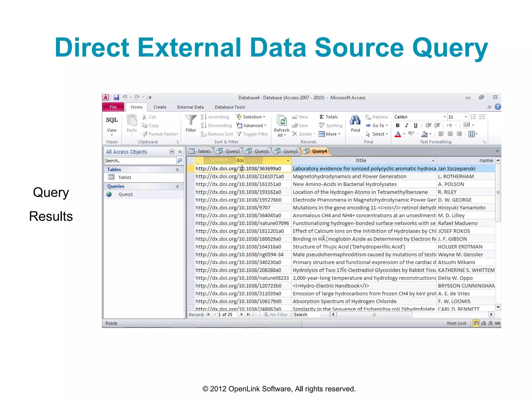The width and height of the screenshot is (532, 399).
Task: Toggle Italic formatting
Action: click(407, 125)
